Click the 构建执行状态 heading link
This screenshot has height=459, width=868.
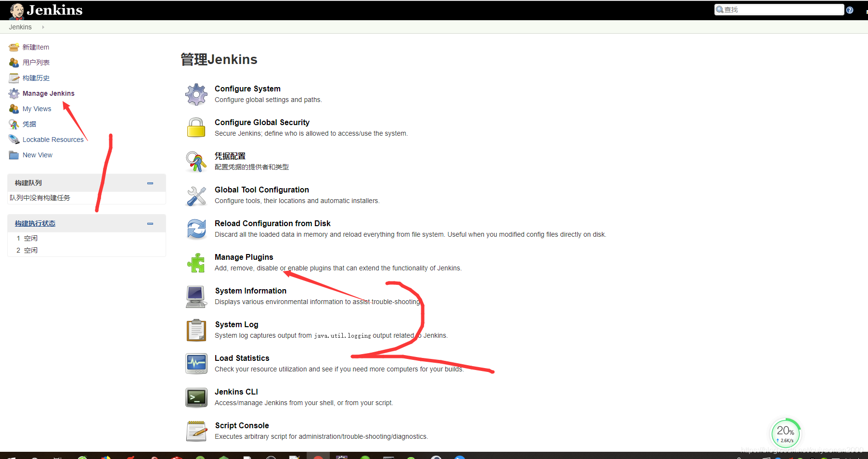(x=35, y=223)
